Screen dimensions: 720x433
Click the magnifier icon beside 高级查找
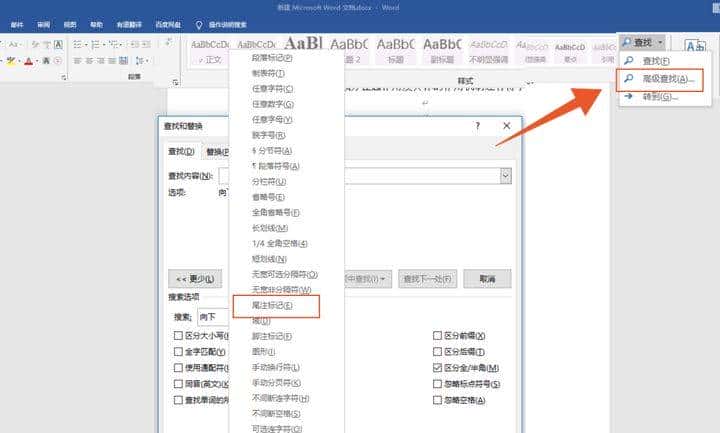click(629, 79)
